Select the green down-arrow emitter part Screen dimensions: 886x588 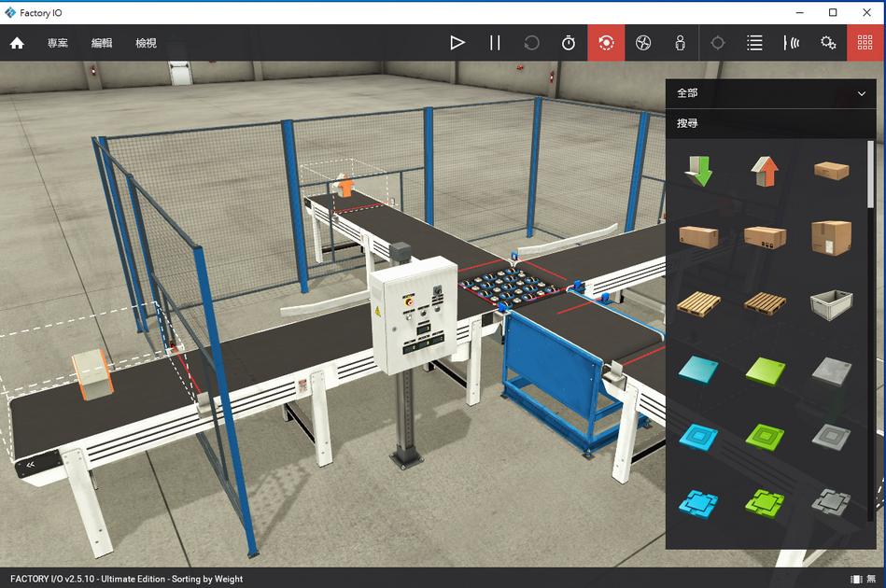coord(696,171)
